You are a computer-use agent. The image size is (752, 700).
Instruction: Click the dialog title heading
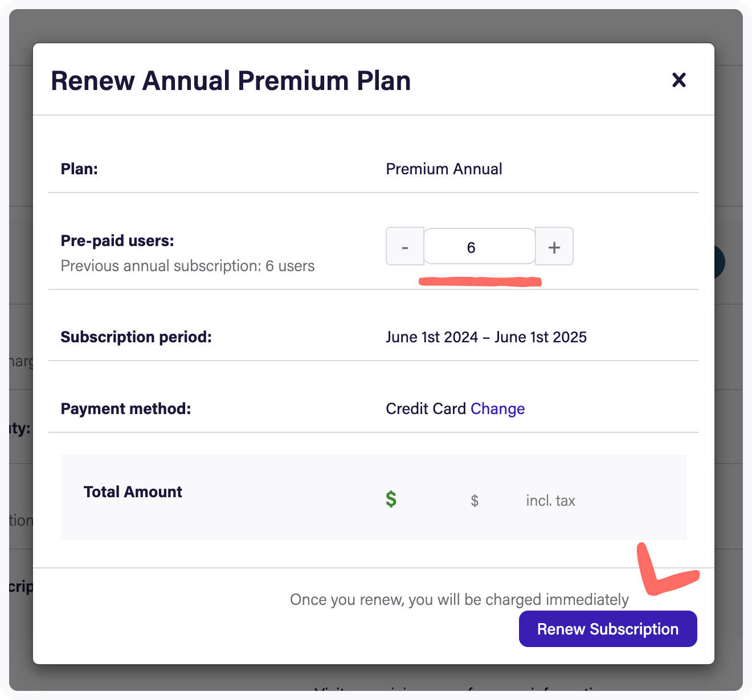231,81
